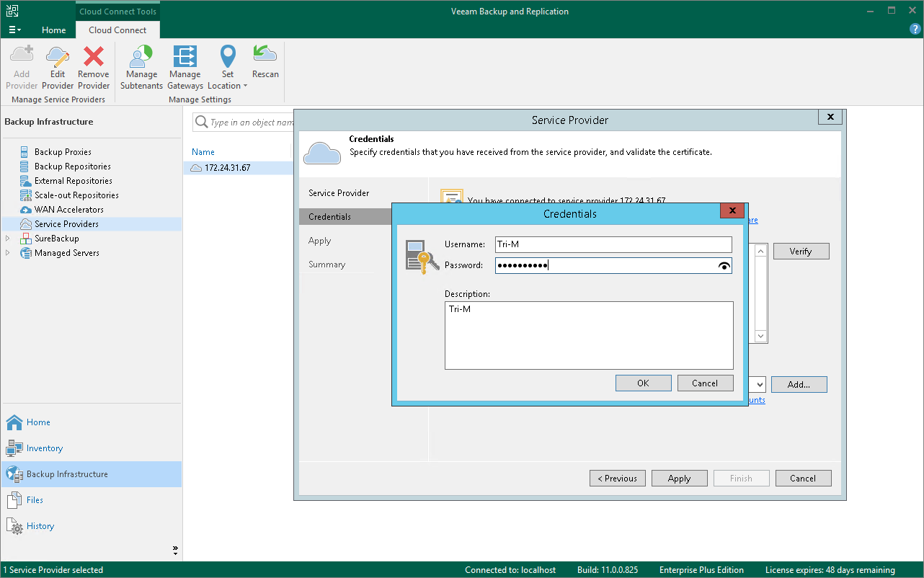This screenshot has width=924, height=578.
Task: Open the credentials dropdown arrow
Action: [x=760, y=385]
